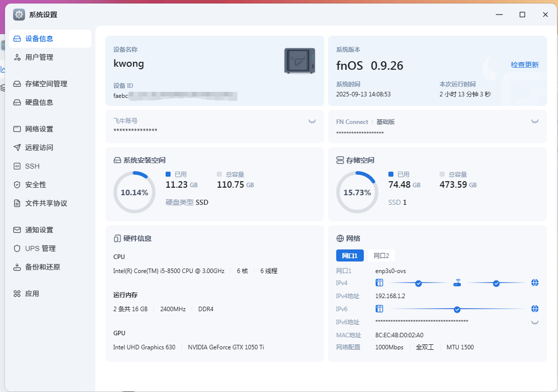This screenshot has height=392, width=558.
Task: Click the 通知设置 envelope icon
Action: [x=17, y=230]
